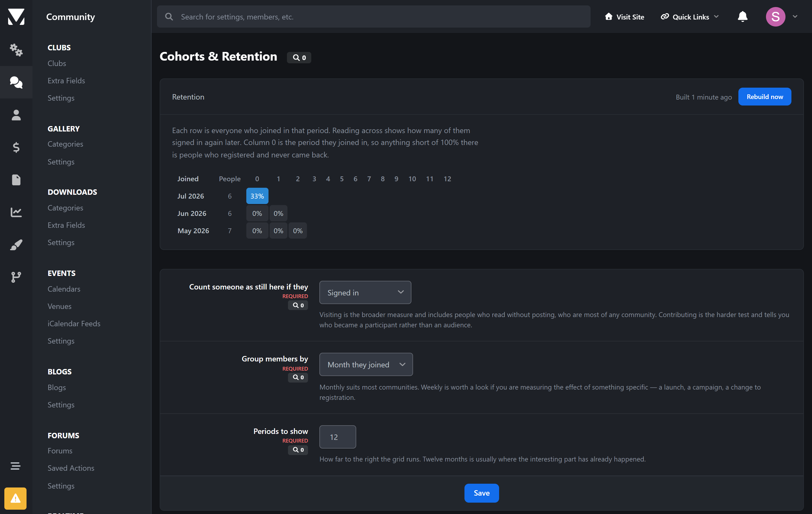Viewport: 812px width, 514px height.
Task: Click the Jun 2026 column 1 cell
Action: click(x=278, y=213)
